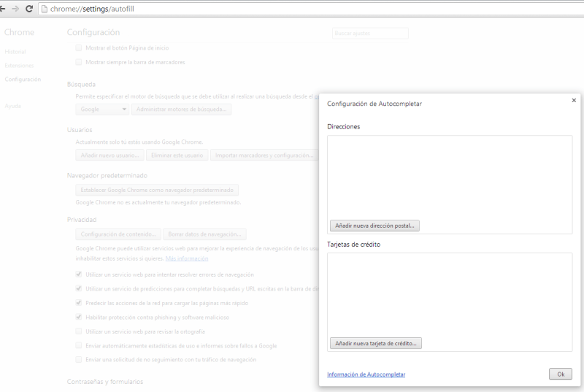The image size is (584, 392).
Task: Click 'Añadir nueva dirección postal' button
Action: (x=374, y=226)
